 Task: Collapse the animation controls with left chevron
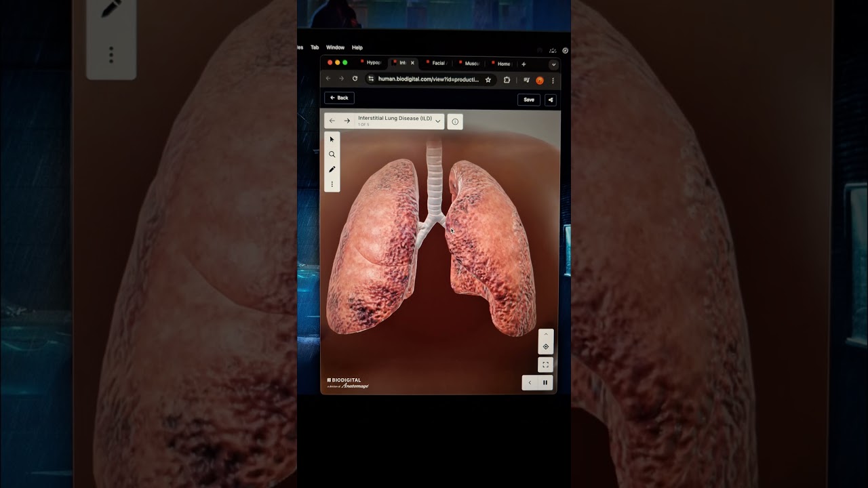[x=530, y=383]
